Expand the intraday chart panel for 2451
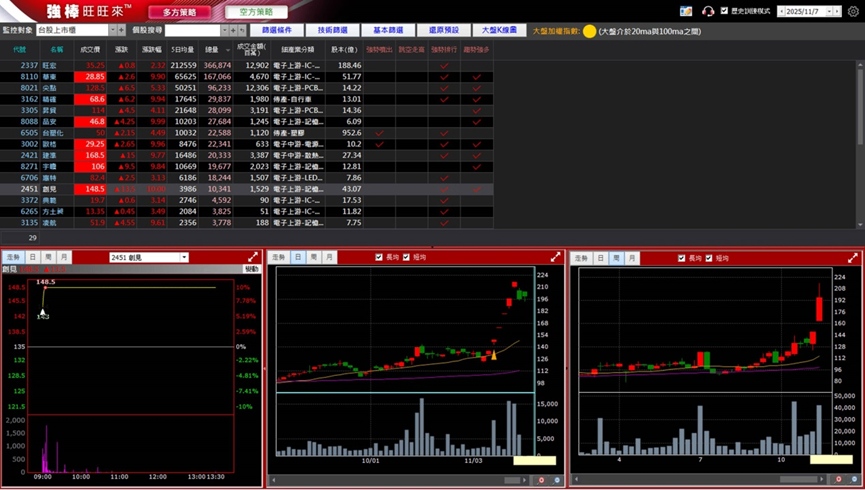This screenshot has width=865, height=490. tap(253, 257)
